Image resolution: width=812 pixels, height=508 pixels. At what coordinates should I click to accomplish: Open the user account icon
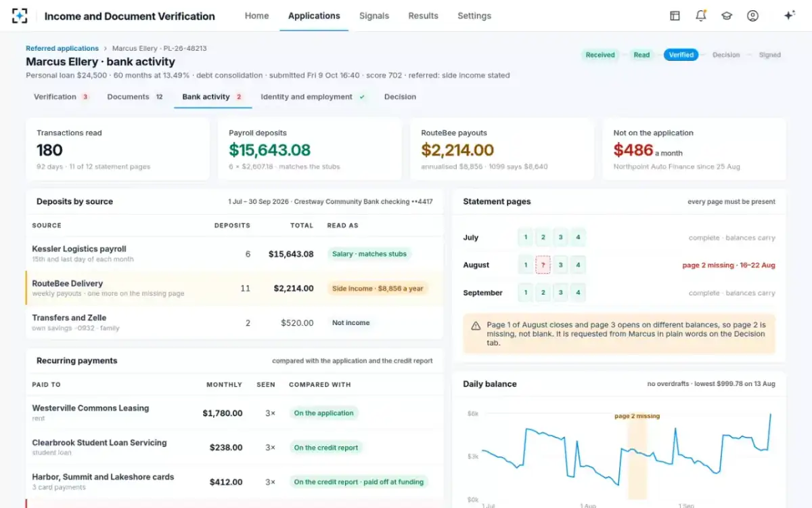click(752, 16)
